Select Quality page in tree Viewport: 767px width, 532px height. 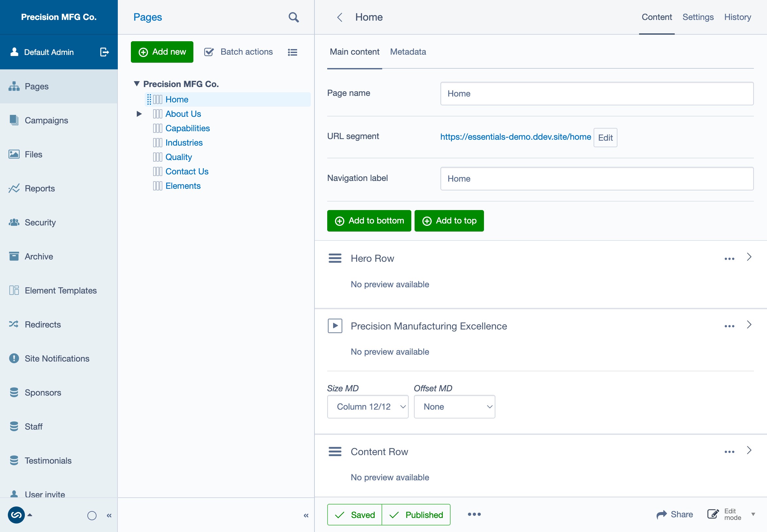[x=179, y=157]
